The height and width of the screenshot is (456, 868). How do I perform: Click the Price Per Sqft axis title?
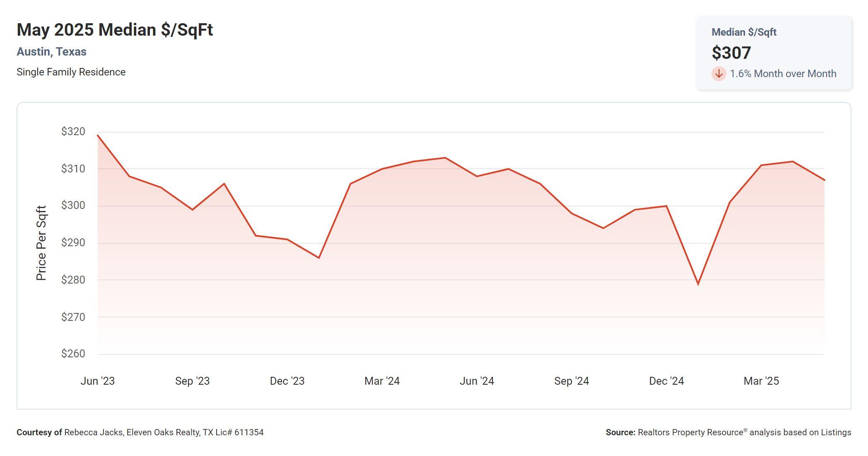pyautogui.click(x=41, y=243)
